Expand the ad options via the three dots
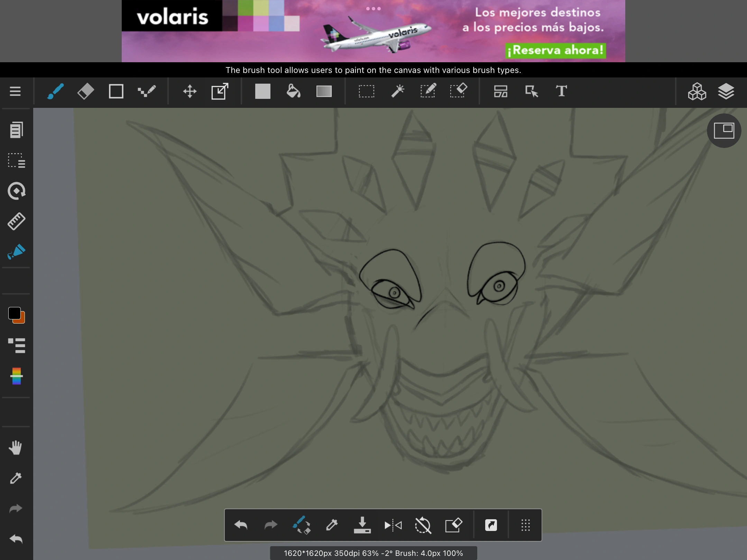This screenshot has width=747, height=560. pyautogui.click(x=373, y=9)
